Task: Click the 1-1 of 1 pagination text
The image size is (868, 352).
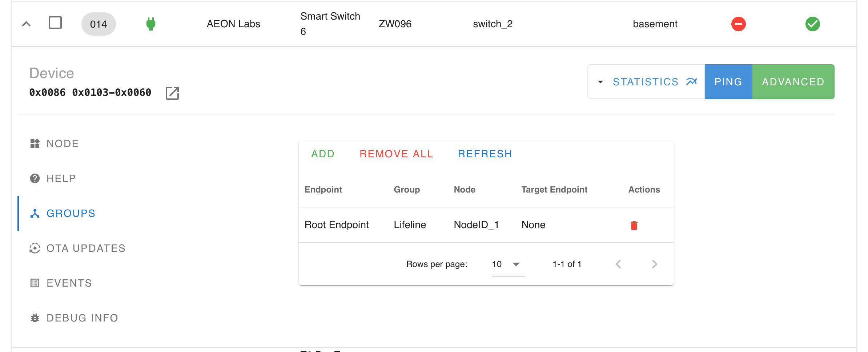Action: pos(567,264)
